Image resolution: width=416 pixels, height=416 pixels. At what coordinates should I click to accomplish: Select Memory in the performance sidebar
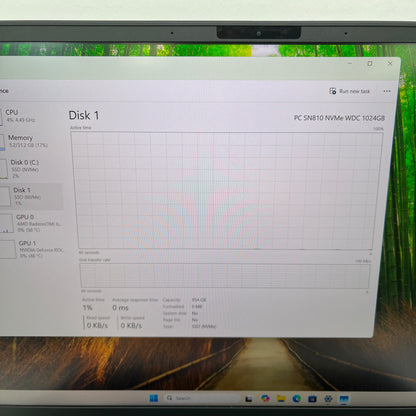tap(27, 141)
